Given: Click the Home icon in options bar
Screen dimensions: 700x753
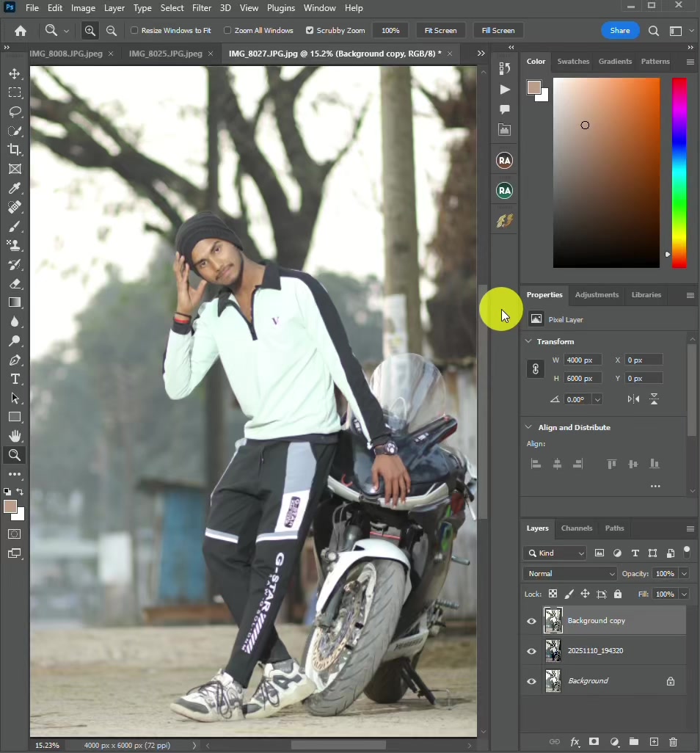Looking at the screenshot, I should 20,31.
